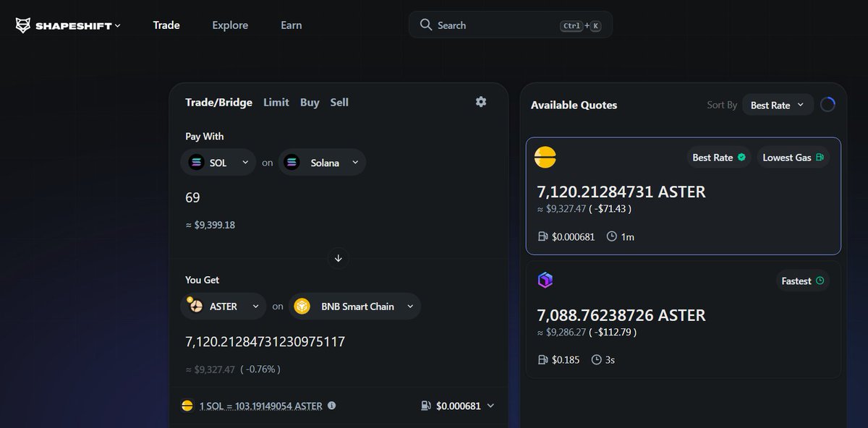Open the SOL pay-with asset dropdown
The height and width of the screenshot is (428, 868).
(x=218, y=163)
